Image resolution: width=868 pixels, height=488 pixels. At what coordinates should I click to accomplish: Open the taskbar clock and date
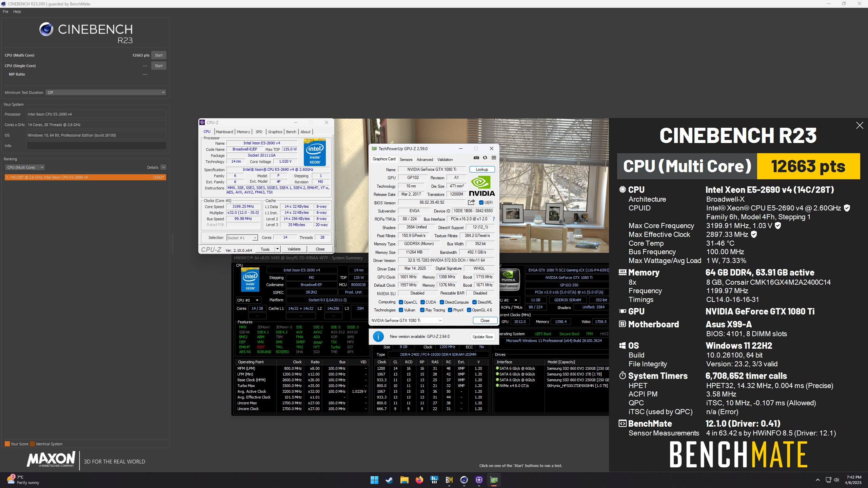[853, 480]
